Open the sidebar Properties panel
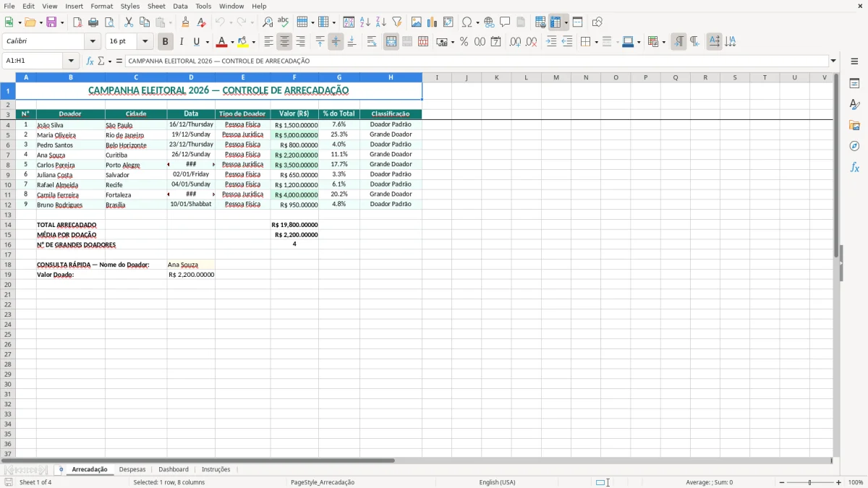 tap(854, 84)
